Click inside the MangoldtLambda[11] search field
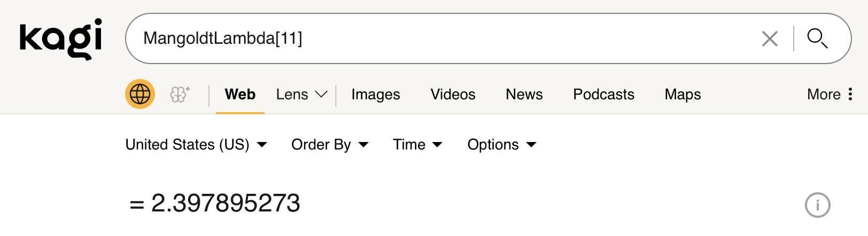This screenshot has width=868, height=236. point(444,38)
